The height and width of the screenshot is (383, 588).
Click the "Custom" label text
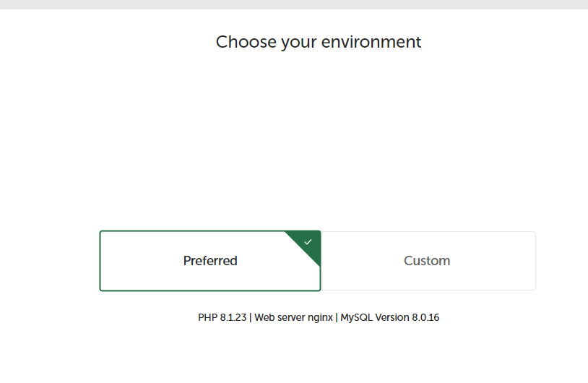pos(427,261)
